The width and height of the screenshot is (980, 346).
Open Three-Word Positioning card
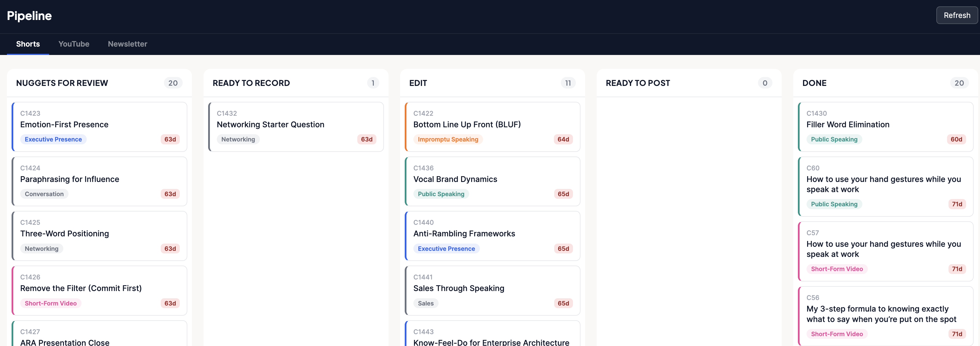pos(99,235)
